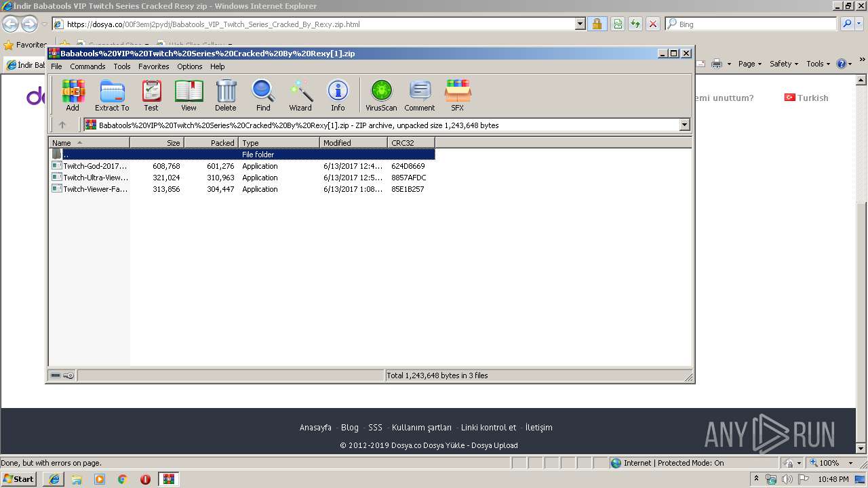Sort file list by Size column
The height and width of the screenshot is (488, 868).
point(157,143)
